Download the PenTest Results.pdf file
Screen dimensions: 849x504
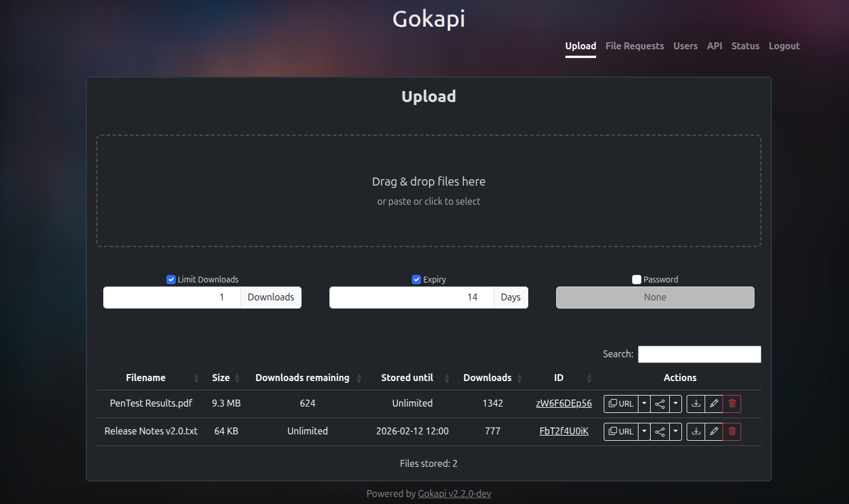[696, 404]
